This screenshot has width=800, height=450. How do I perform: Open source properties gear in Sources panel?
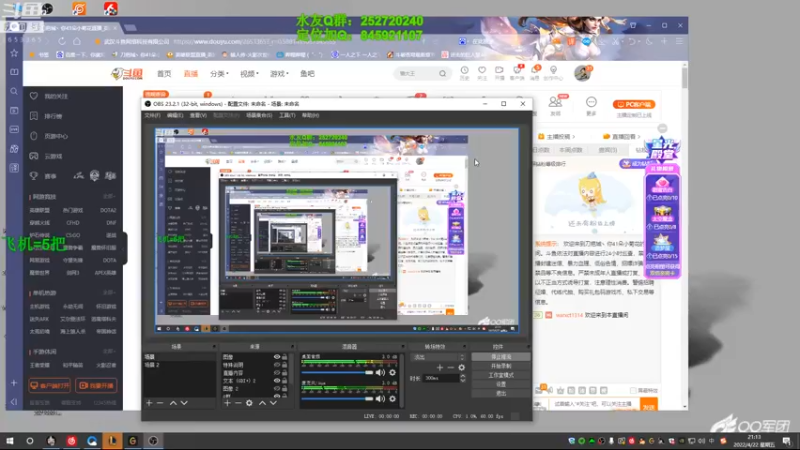(x=249, y=403)
